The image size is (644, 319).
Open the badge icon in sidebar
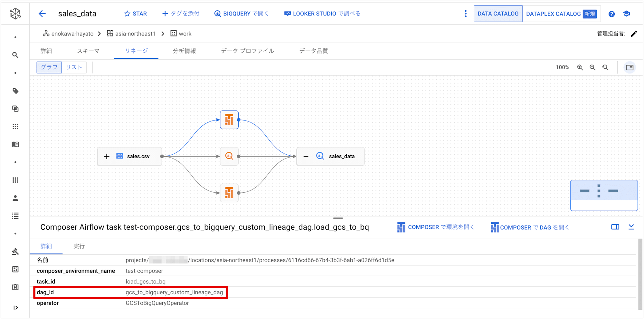click(x=15, y=287)
